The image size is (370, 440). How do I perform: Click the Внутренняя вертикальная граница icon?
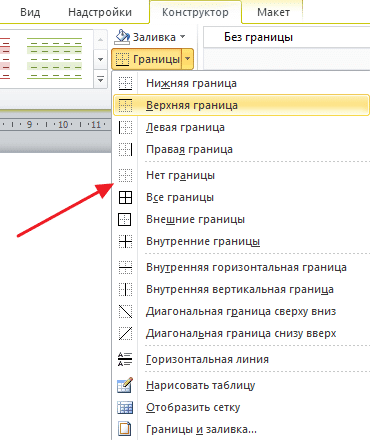pyautogui.click(x=125, y=289)
